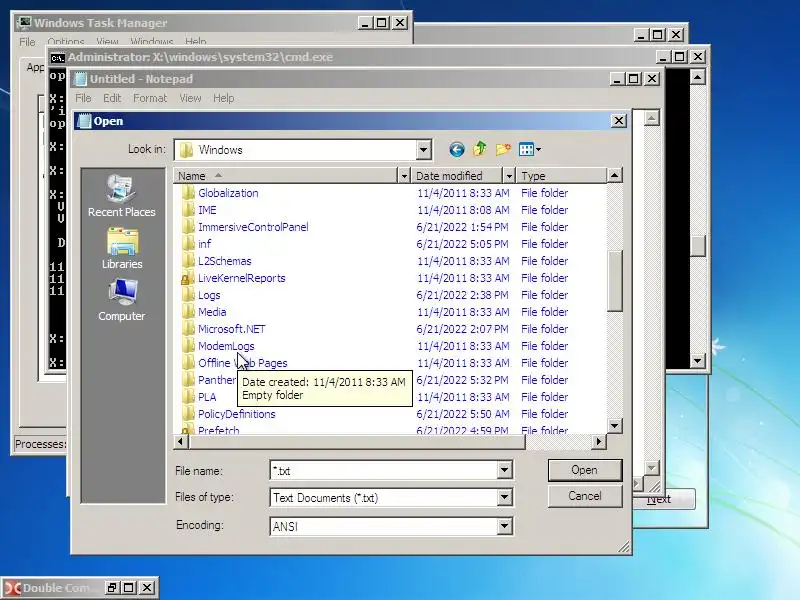Click the cmd window vertical scrollbar thumb
This screenshot has width=800, height=600.
(697, 246)
